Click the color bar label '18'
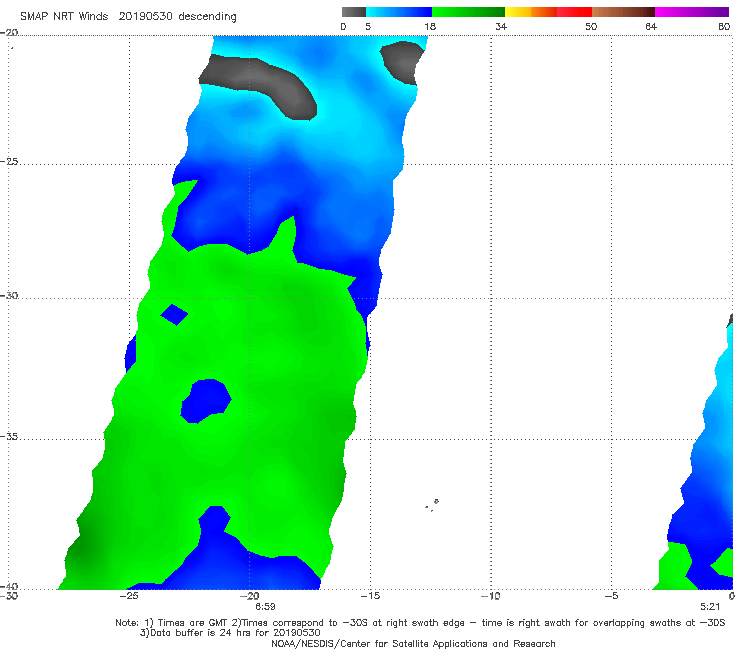The height and width of the screenshot is (650, 740). [x=430, y=27]
